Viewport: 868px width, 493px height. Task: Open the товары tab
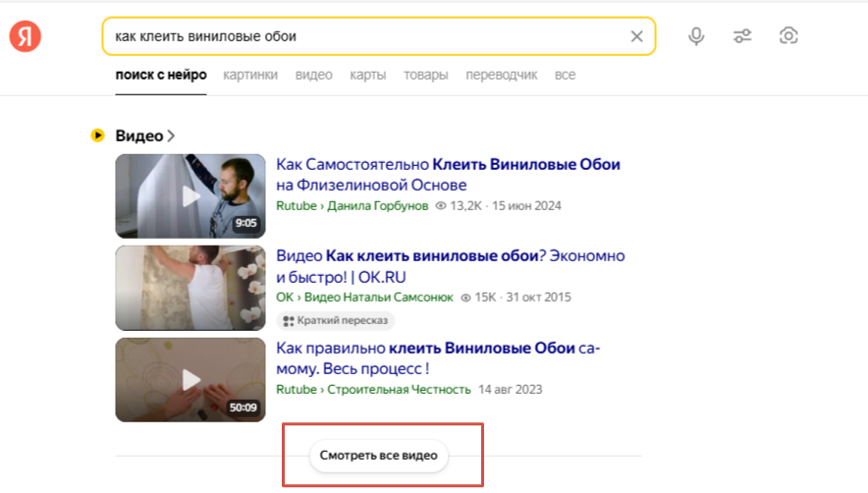[x=426, y=75]
